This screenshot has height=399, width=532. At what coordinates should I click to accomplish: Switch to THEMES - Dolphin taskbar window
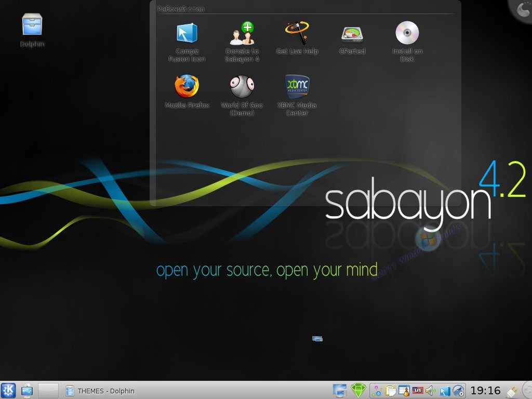coord(100,391)
